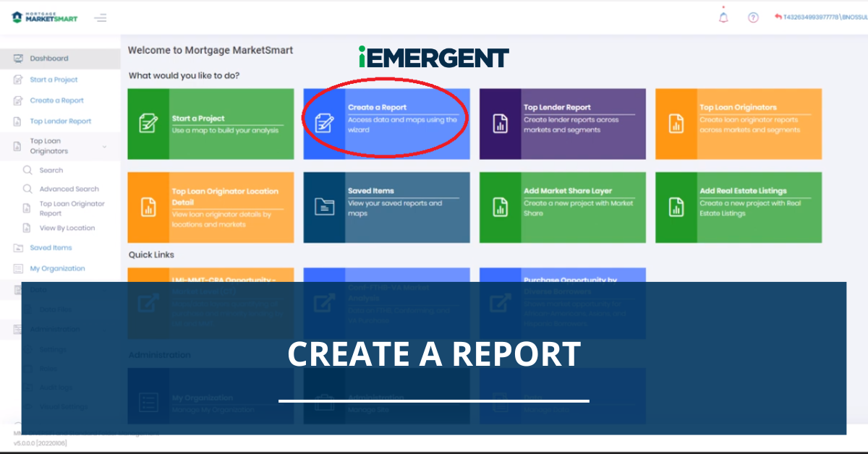Screen dimensions: 868x454
Task: Collapse the Top Loan Originators chevron
Action: [104, 147]
